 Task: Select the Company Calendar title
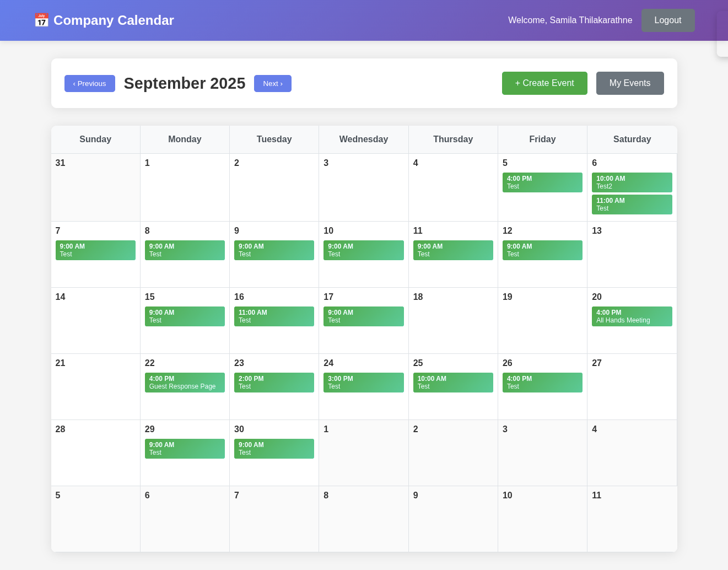point(114,20)
